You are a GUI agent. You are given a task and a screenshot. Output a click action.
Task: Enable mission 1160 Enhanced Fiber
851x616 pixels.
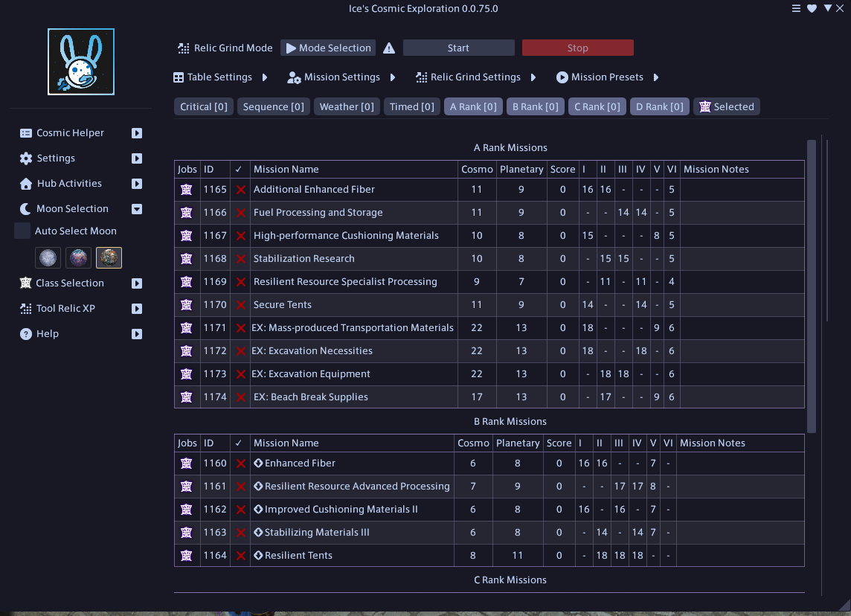click(x=240, y=463)
